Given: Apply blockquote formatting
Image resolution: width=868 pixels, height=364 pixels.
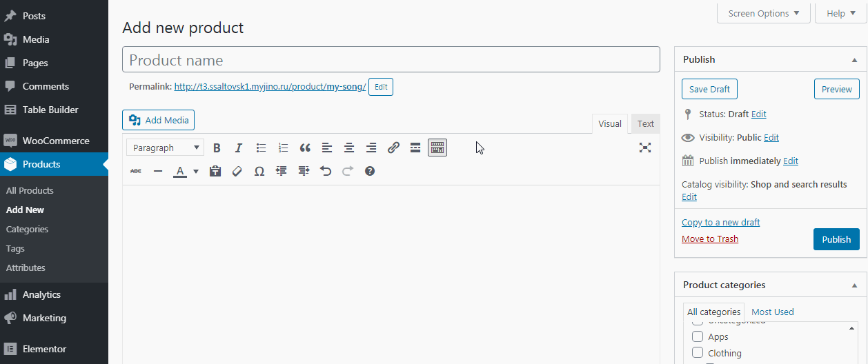Looking at the screenshot, I should coord(305,148).
